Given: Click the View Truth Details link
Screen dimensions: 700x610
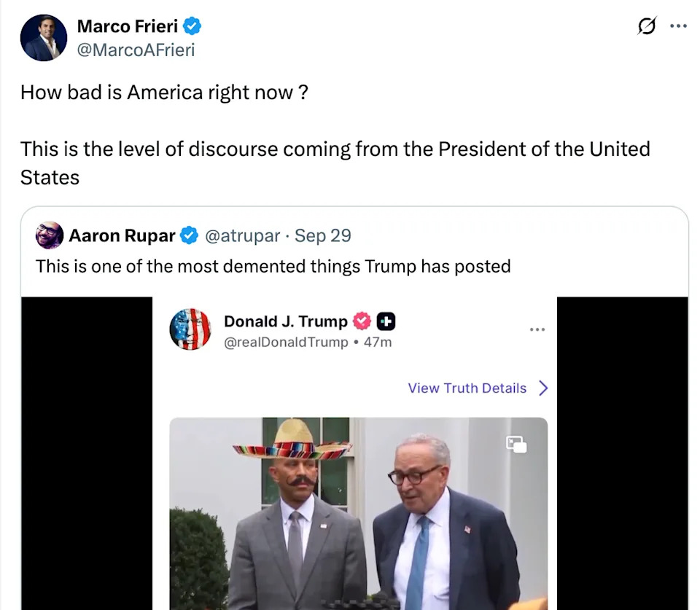Looking at the screenshot, I should [x=467, y=388].
